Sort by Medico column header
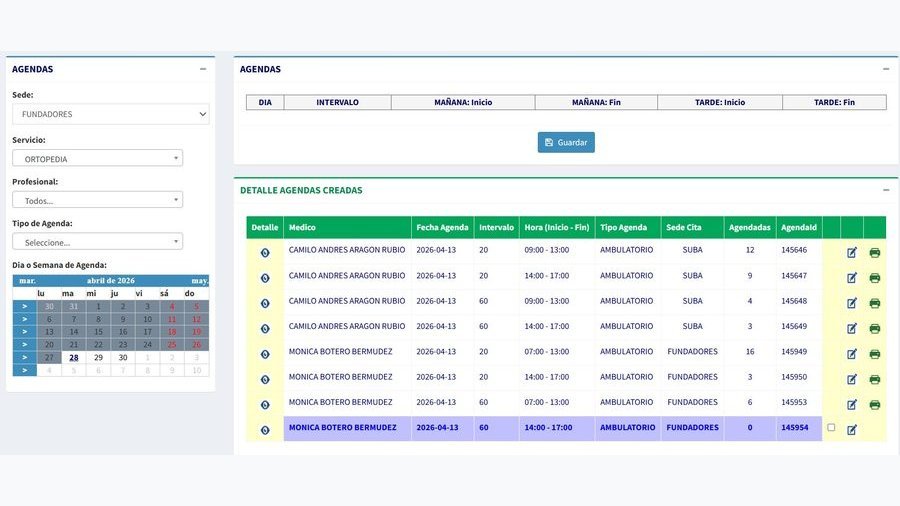The image size is (900, 506). coord(347,227)
